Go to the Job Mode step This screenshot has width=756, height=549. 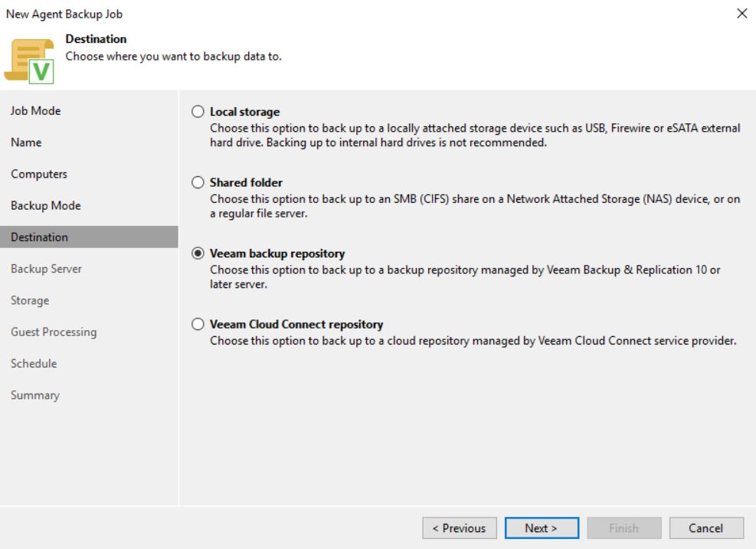tap(36, 111)
